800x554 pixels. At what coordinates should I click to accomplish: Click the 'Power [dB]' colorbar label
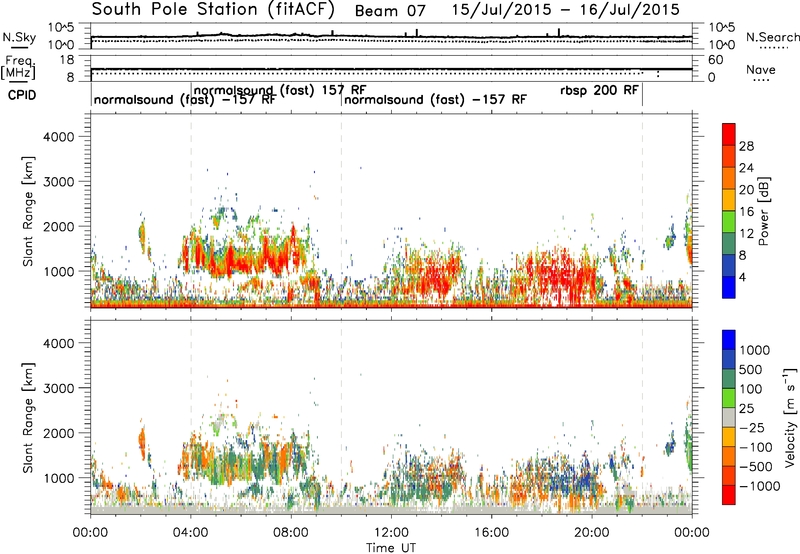763,211
